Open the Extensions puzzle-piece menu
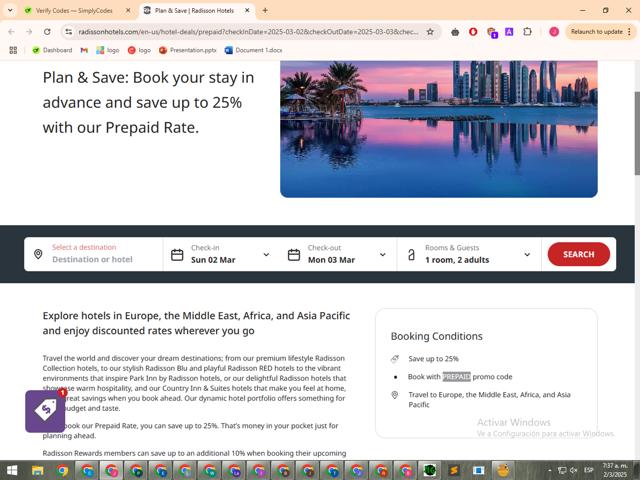Image resolution: width=640 pixels, height=480 pixels. pos(527,31)
